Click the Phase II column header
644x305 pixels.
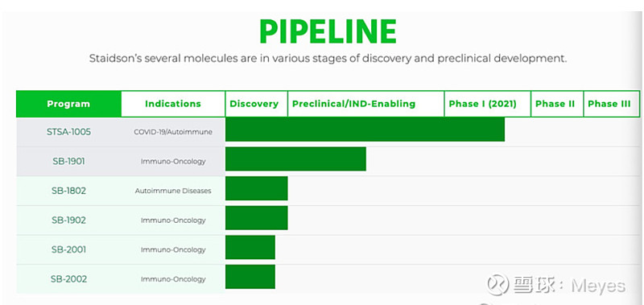557,104
